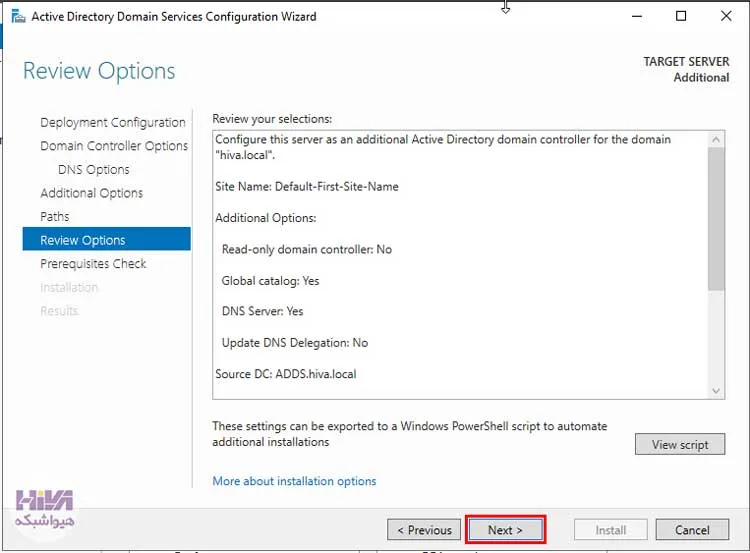
Task: Open View script button
Action: click(680, 444)
